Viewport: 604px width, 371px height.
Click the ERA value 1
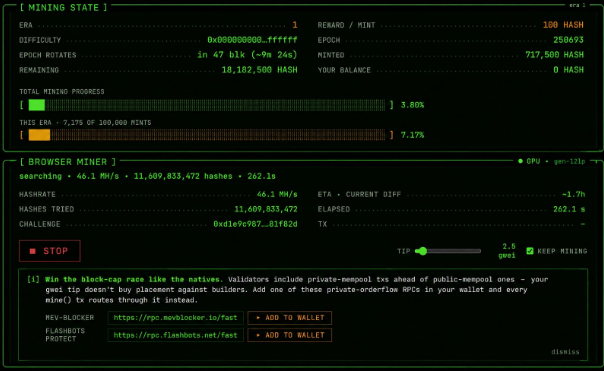(295, 25)
